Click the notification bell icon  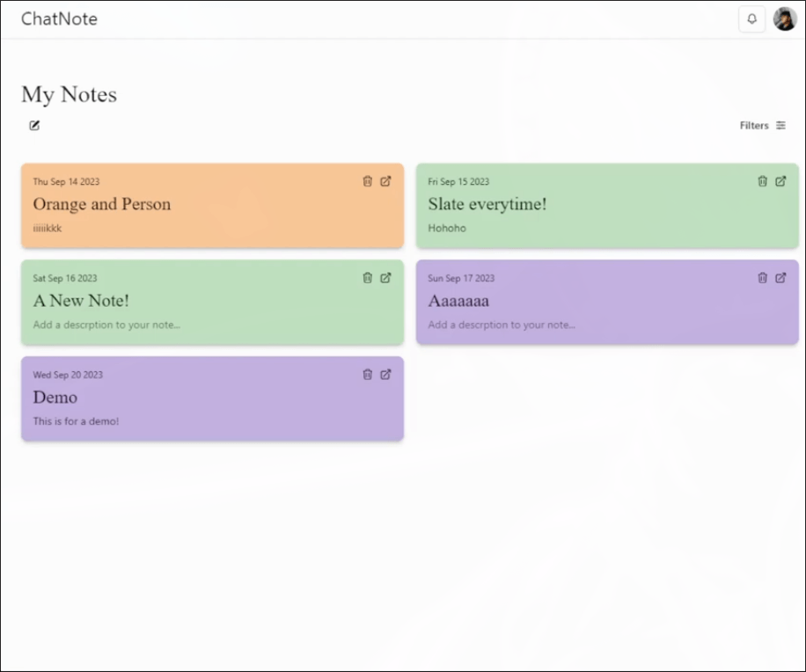751,18
